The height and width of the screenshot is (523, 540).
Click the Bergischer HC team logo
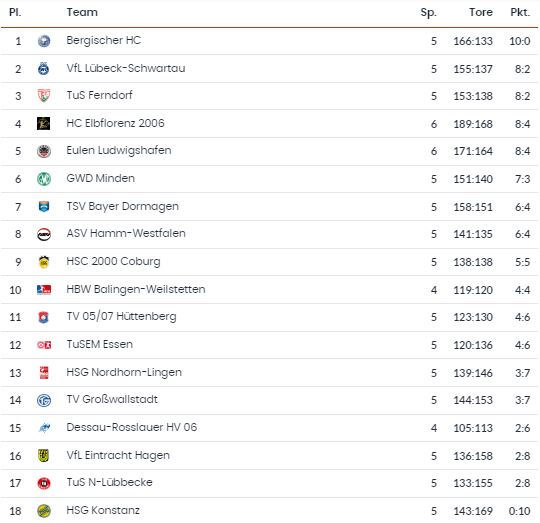click(44, 41)
